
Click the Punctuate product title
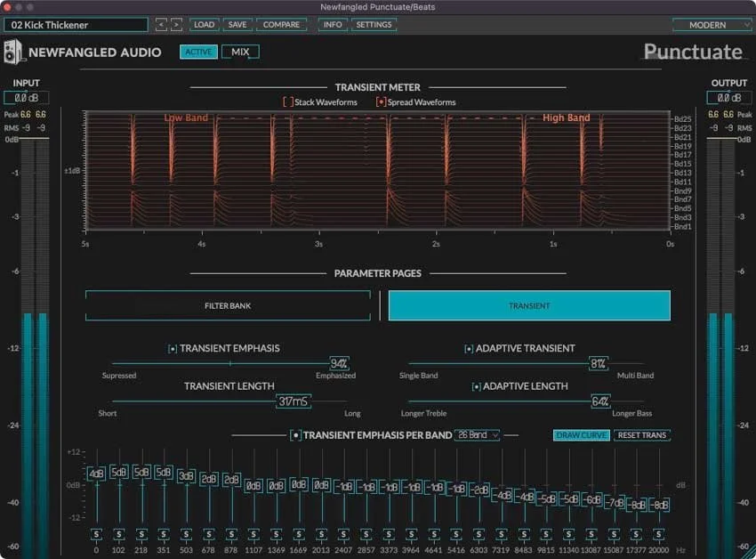(693, 52)
